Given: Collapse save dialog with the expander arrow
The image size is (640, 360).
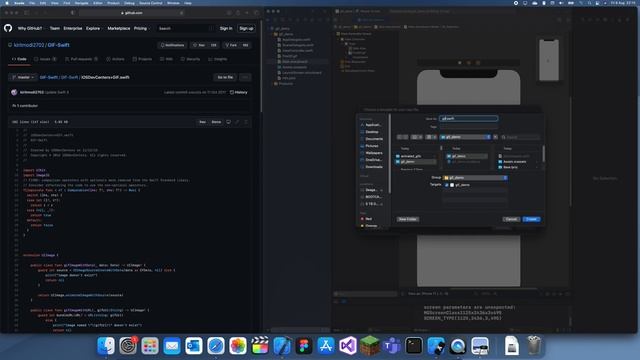Looking at the screenshot, I should tap(496, 137).
